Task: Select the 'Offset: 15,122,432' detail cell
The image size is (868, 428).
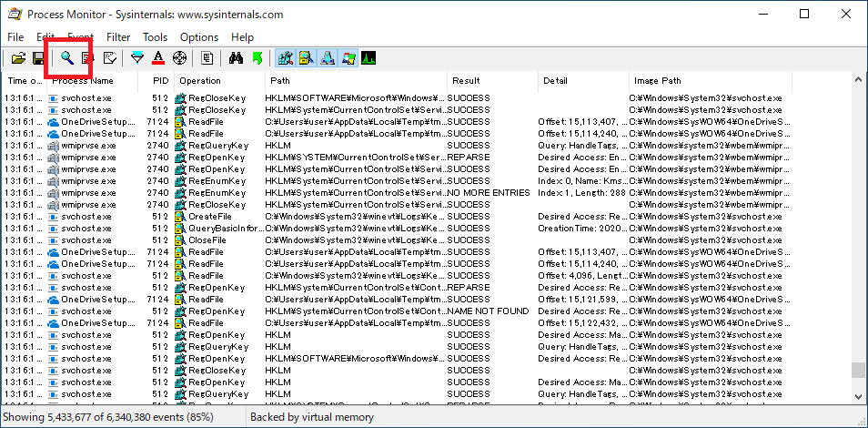Action: pos(583,323)
